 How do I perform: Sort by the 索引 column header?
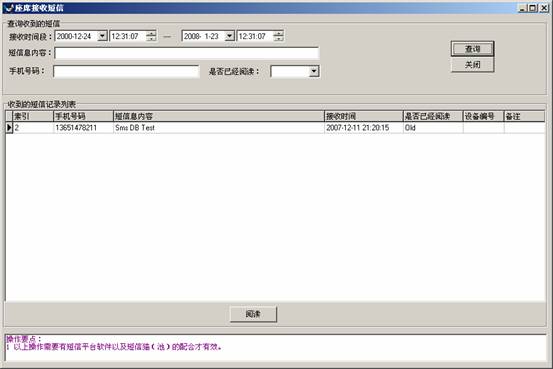click(33, 116)
